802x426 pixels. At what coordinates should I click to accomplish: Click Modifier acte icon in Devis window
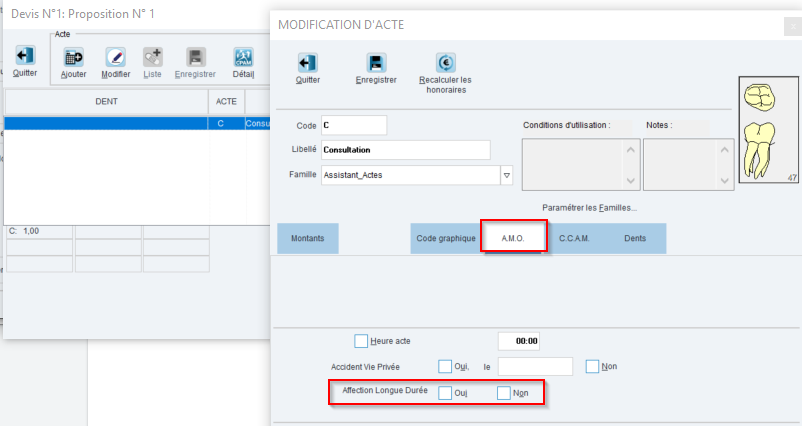pos(116,57)
